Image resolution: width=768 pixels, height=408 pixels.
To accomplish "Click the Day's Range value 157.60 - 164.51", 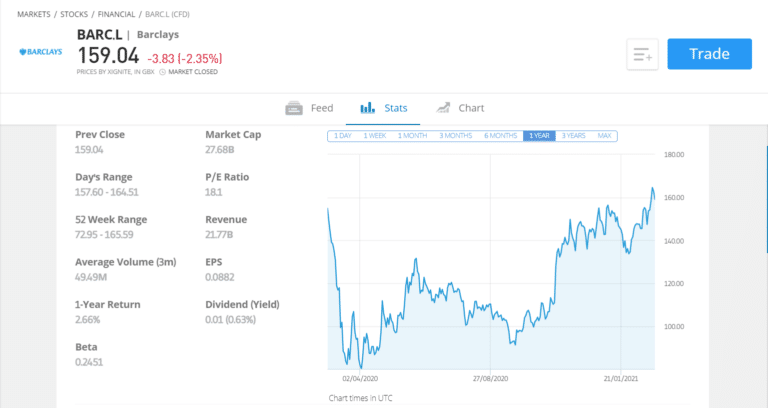I will pyautogui.click(x=107, y=192).
